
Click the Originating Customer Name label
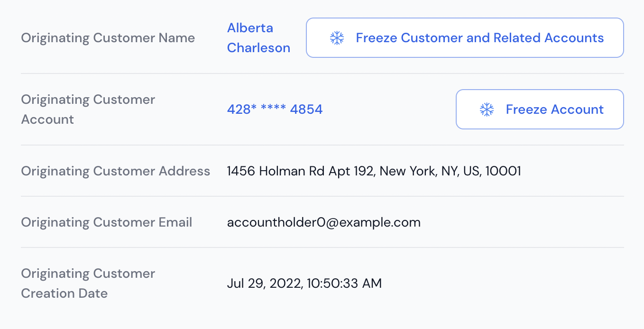click(108, 38)
